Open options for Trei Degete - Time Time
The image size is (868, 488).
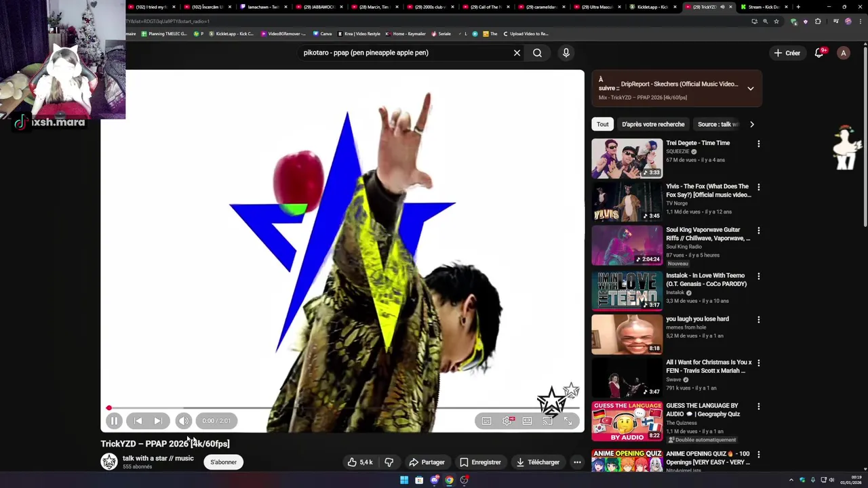click(759, 144)
